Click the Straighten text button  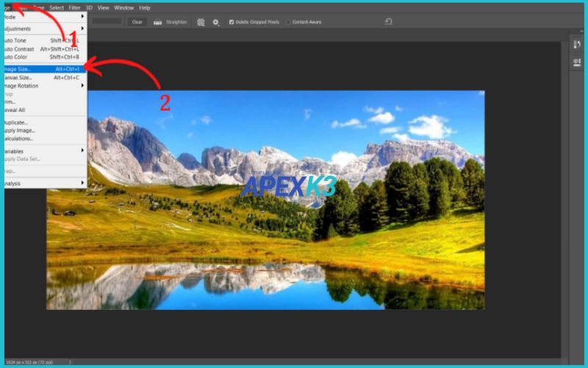point(176,22)
